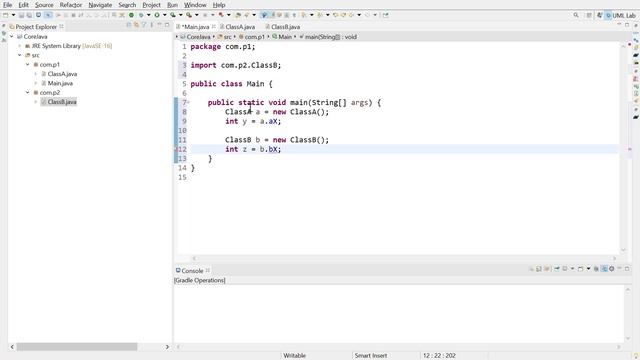Click the CoreJava breadcrumb segment
The image size is (640, 360).
point(195,37)
